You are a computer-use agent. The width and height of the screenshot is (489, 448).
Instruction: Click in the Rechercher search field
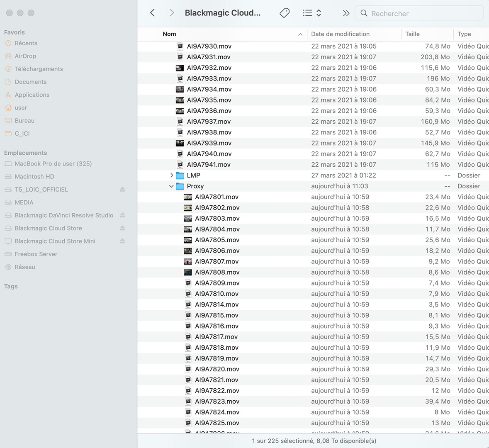423,13
